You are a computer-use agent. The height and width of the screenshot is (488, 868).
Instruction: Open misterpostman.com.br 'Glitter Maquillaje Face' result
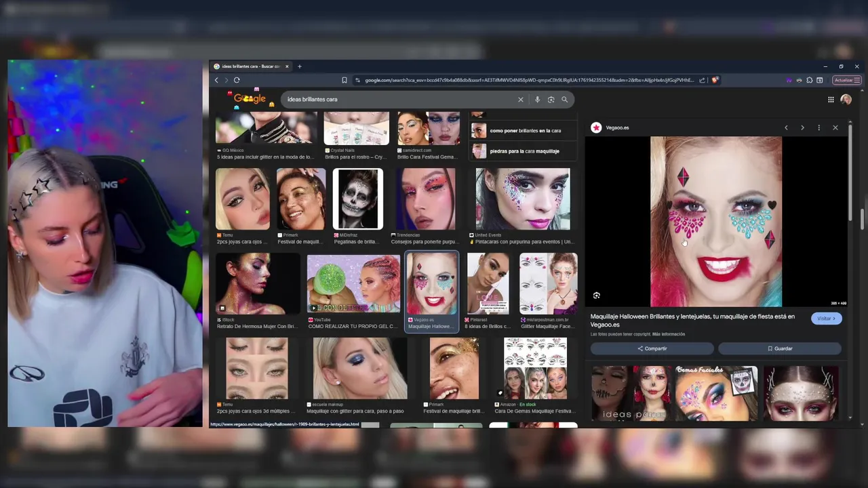[x=549, y=284]
